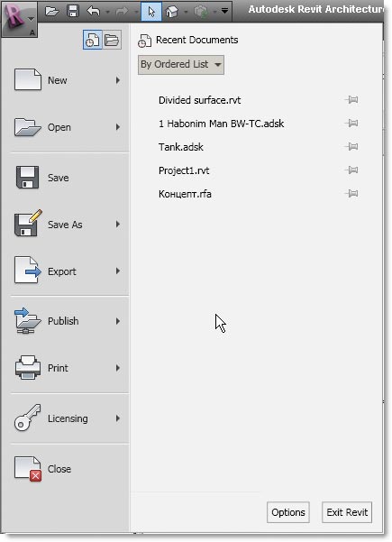Pin 1 Habonim Man BW-TC.adsk to list

(351, 123)
